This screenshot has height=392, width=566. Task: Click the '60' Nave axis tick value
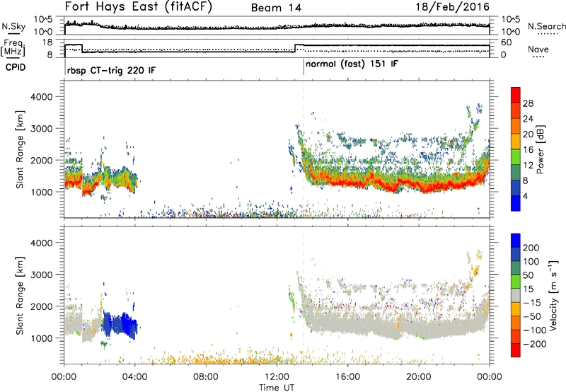point(506,42)
